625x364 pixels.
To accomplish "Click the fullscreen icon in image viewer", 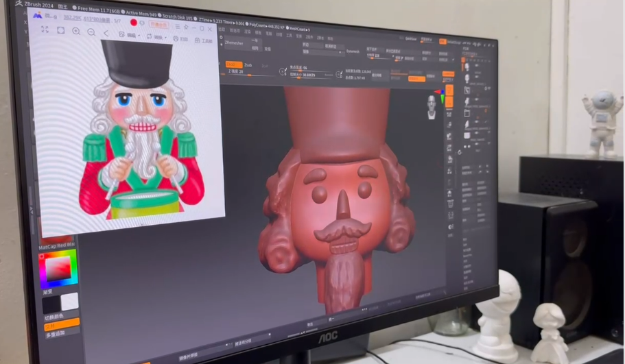I will pos(45,29).
